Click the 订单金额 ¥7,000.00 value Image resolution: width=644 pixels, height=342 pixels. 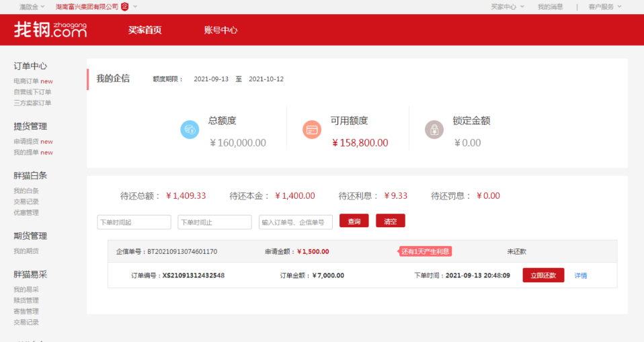(x=328, y=275)
